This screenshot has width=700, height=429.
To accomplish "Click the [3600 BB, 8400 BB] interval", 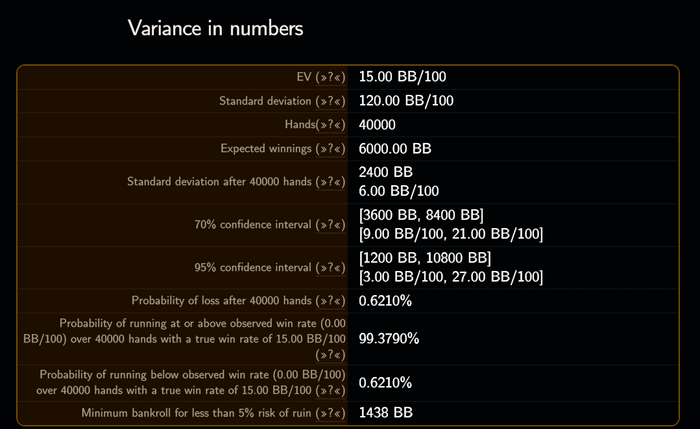I will click(421, 216).
